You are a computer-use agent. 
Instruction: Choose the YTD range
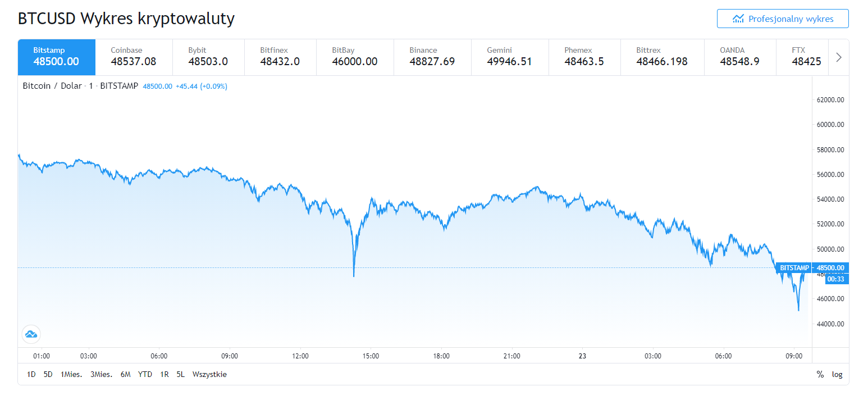145,374
